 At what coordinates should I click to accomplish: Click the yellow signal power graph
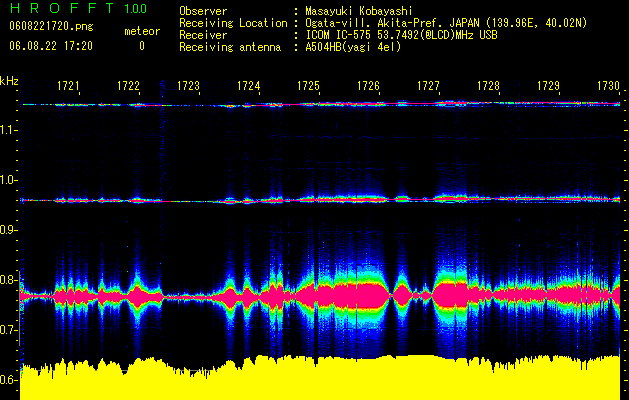(320, 377)
